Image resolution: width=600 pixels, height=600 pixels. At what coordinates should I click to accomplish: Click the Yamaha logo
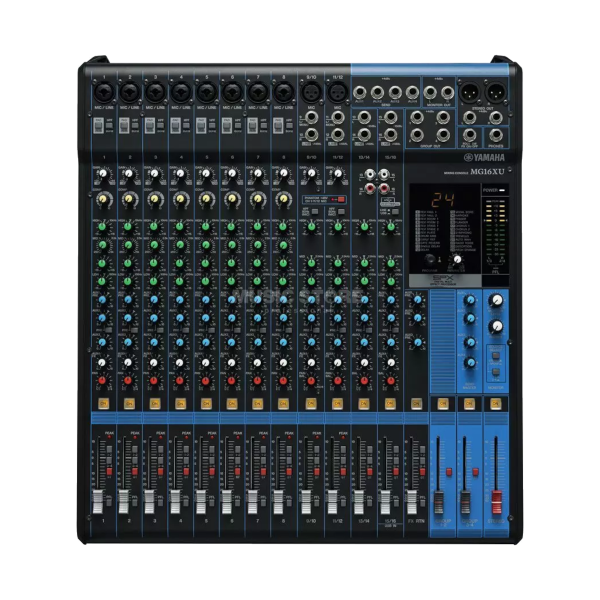click(x=484, y=157)
